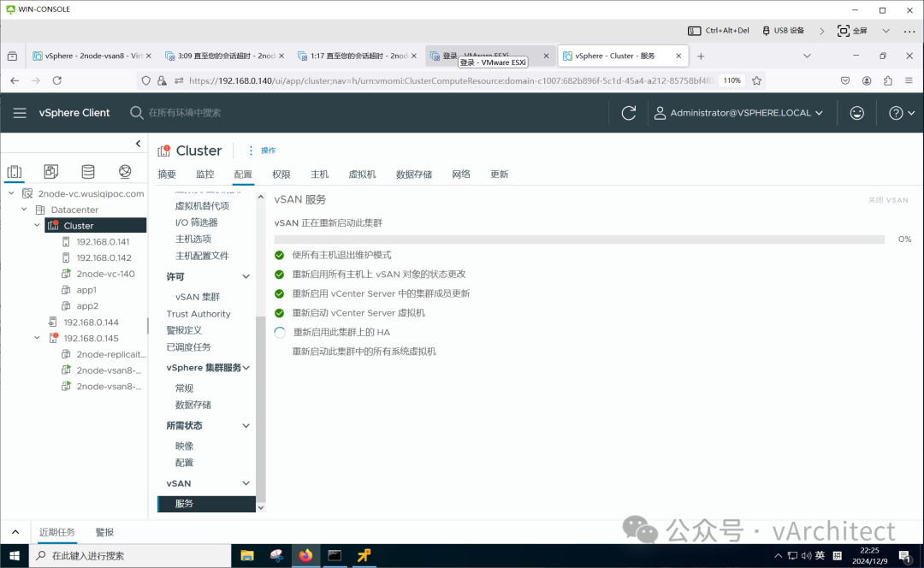Select host 192.168.0.144 in the tree
924x568 pixels.
pyautogui.click(x=91, y=322)
